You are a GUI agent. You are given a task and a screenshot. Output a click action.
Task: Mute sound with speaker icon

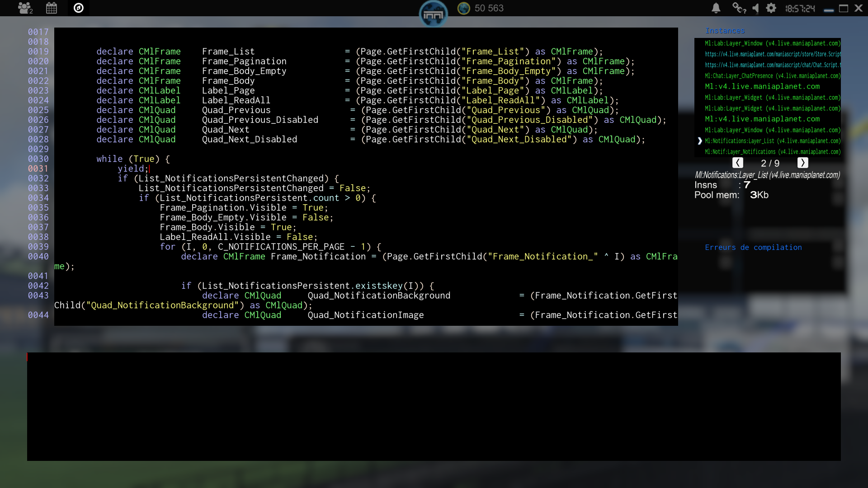[755, 8]
